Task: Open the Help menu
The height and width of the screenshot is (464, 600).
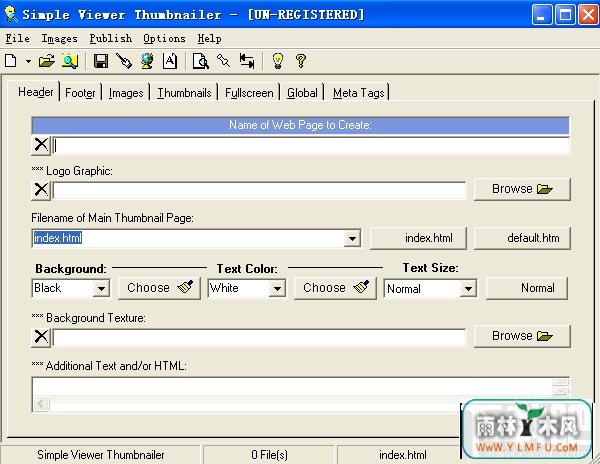Action: pos(209,38)
